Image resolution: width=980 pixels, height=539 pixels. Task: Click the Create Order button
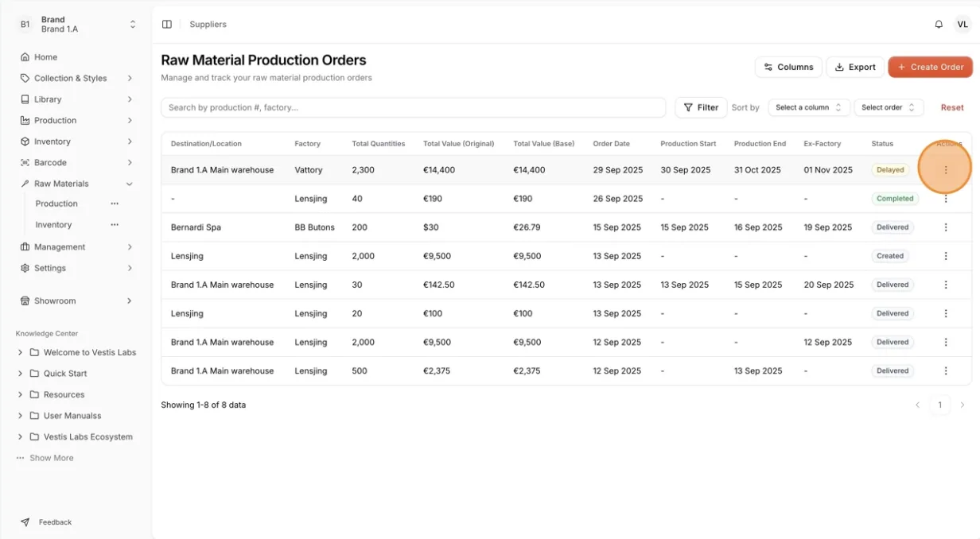[x=930, y=67]
